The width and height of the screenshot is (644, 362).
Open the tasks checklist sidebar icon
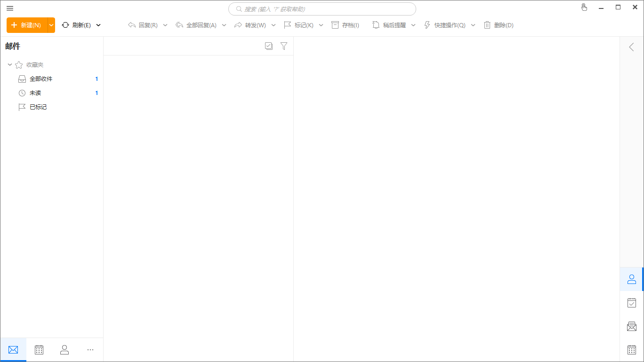[x=632, y=303]
